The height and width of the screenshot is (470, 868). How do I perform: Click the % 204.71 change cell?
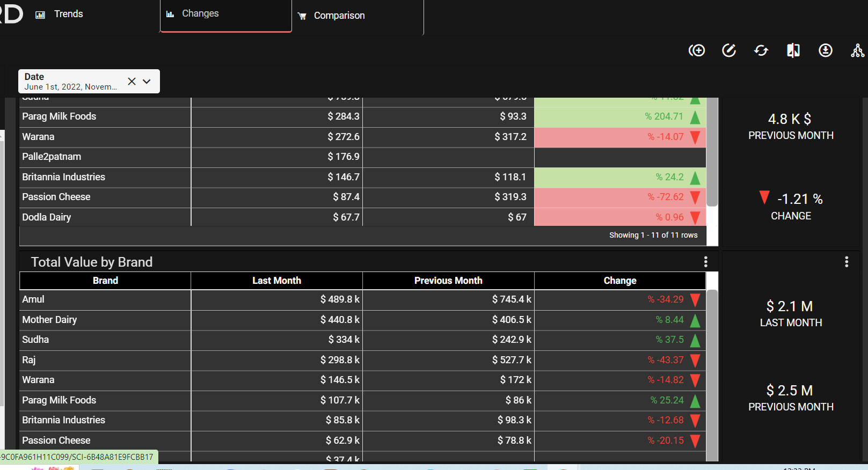point(620,117)
